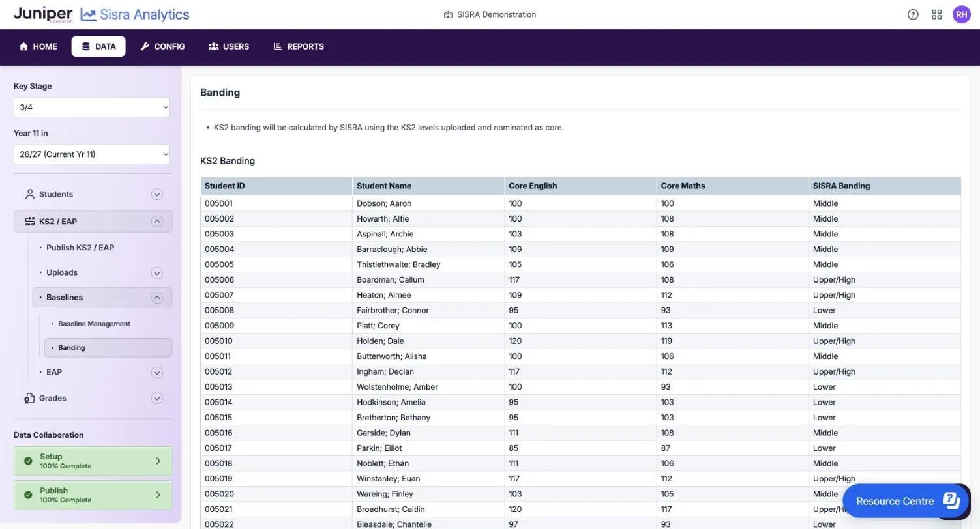The height and width of the screenshot is (529, 980).
Task: Go to the HOME tab
Action: [38, 46]
